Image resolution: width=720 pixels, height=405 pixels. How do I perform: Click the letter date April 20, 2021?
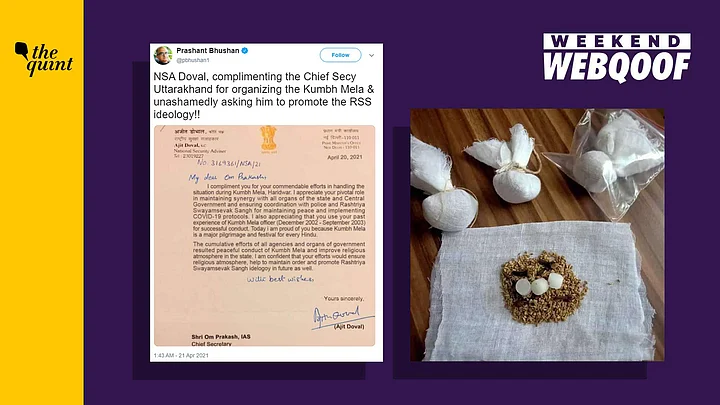click(344, 157)
